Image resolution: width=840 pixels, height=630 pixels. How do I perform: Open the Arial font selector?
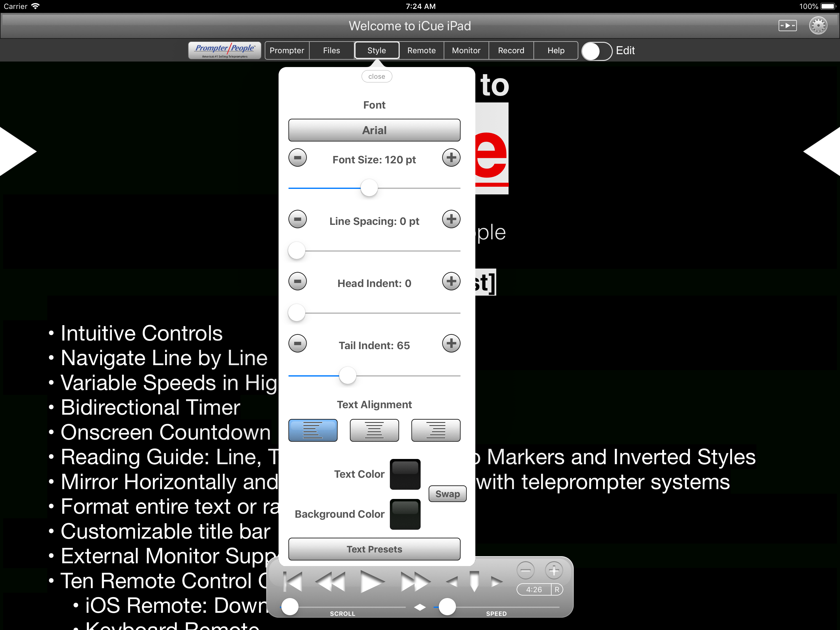point(374,130)
